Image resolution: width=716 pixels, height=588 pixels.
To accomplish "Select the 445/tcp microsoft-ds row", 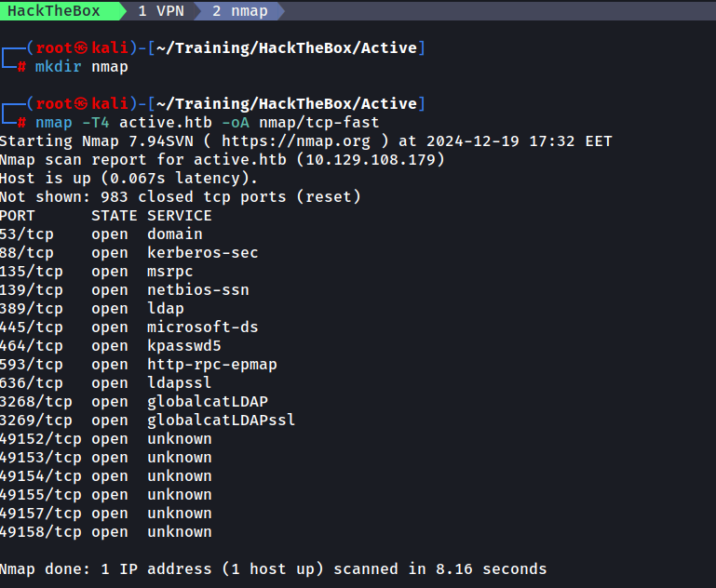I will (x=128, y=327).
